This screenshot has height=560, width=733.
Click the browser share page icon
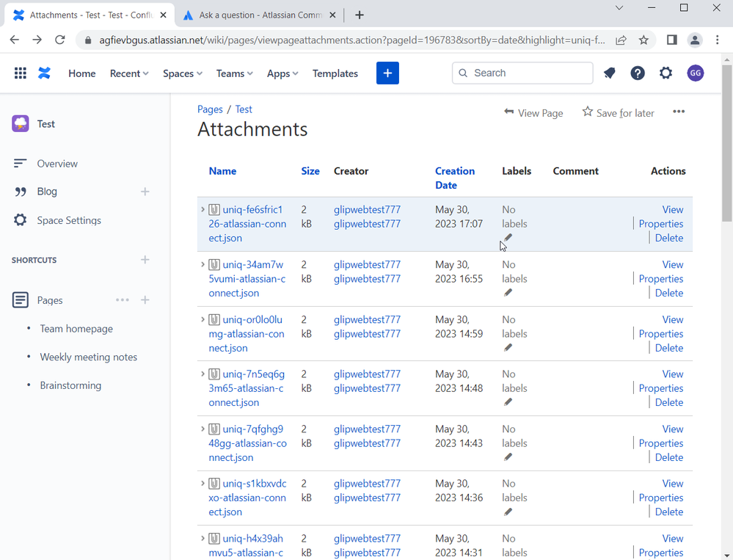pyautogui.click(x=621, y=40)
